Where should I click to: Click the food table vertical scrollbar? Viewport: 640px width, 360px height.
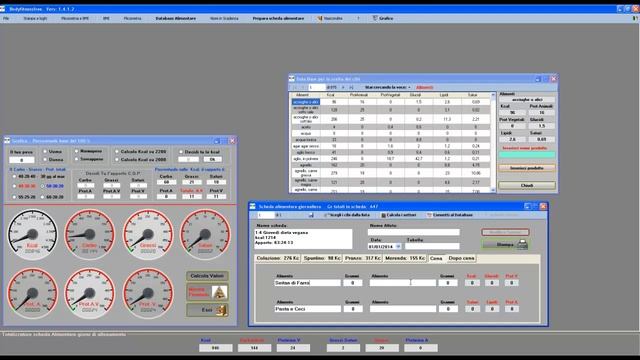pyautogui.click(x=493, y=142)
